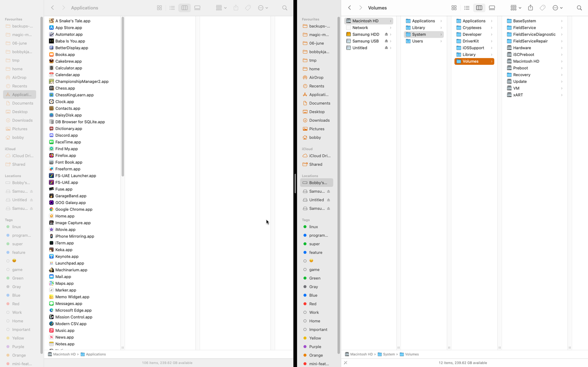Eject the Untitled volume in the sidebar
588x367 pixels.
pos(387,48)
